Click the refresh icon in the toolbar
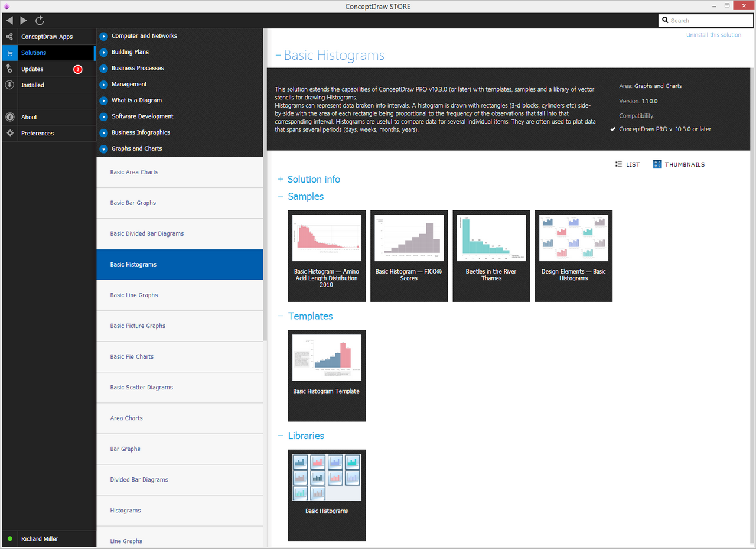This screenshot has height=549, width=756. tap(40, 21)
